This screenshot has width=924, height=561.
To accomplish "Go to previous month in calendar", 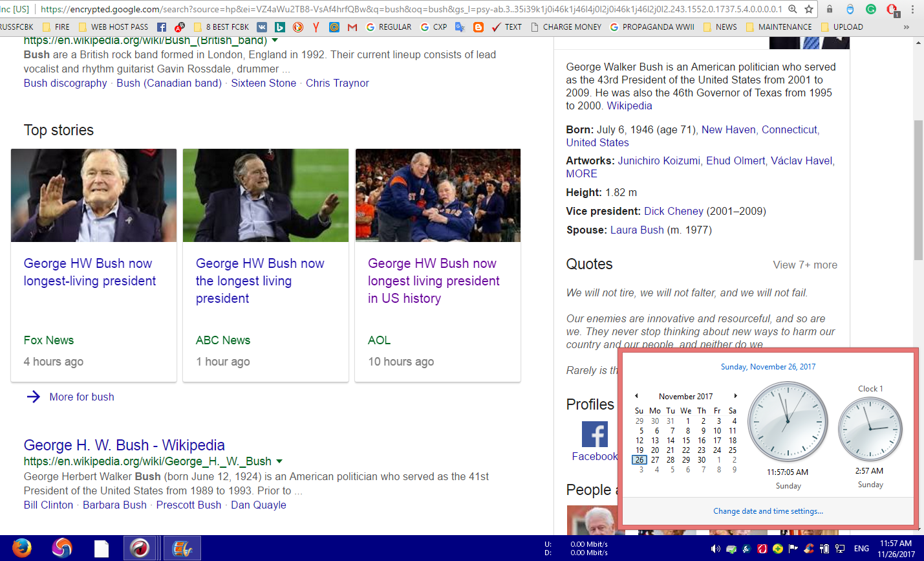I will (636, 396).
